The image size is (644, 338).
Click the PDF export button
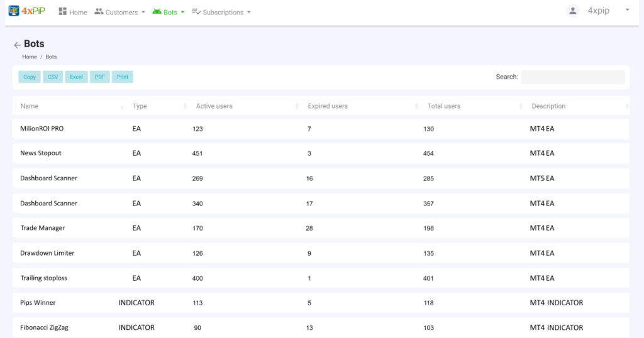coord(99,77)
